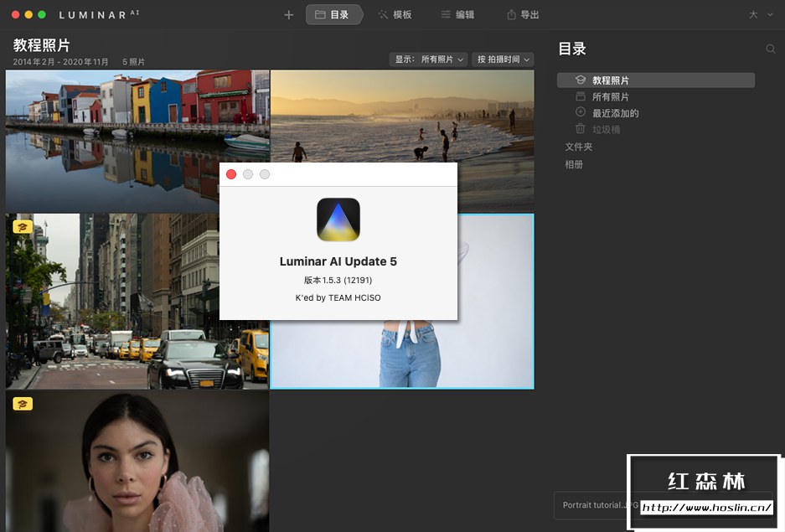
Task: Click the sliders icon in the 编辑 tab
Action: point(446,15)
